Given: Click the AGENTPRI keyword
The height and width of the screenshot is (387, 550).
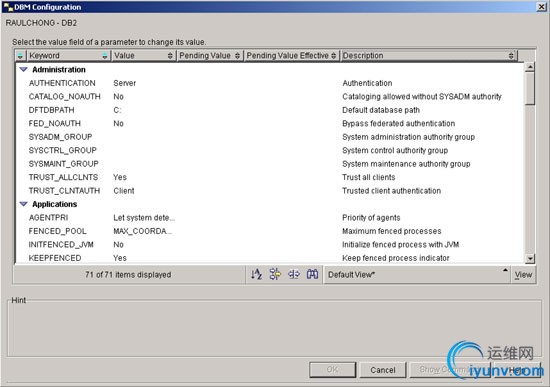Looking at the screenshot, I should click(x=48, y=218).
